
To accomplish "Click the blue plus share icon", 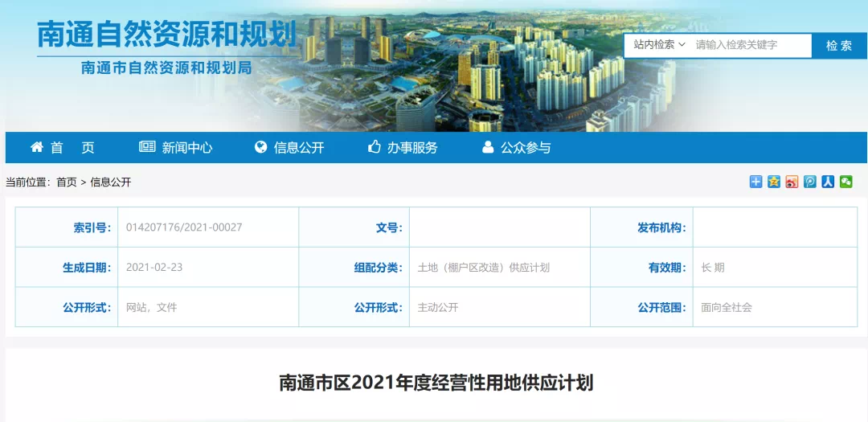I will point(755,182).
